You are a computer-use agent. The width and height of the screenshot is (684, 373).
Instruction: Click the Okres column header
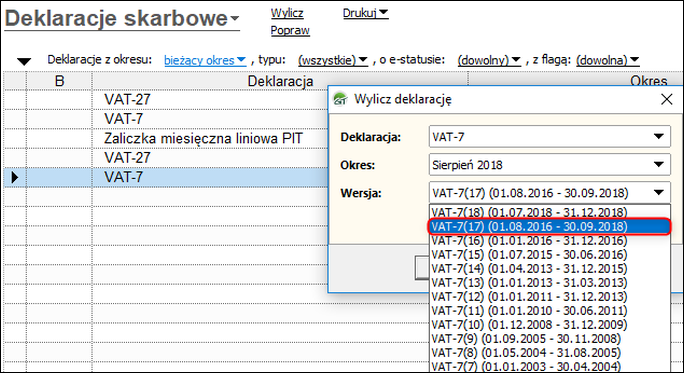tap(649, 80)
